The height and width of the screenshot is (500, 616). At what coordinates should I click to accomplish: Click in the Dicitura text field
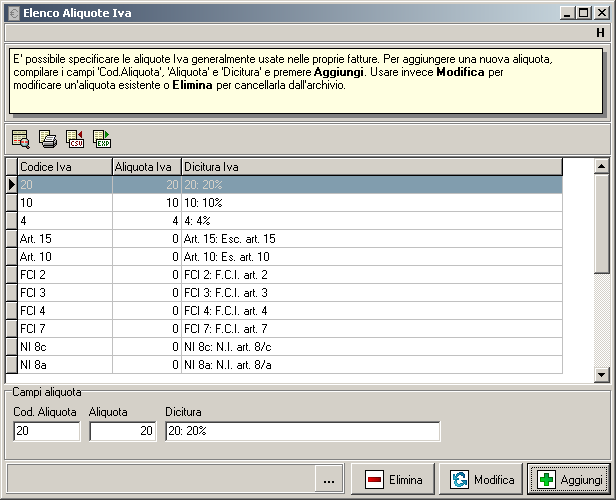coord(303,431)
